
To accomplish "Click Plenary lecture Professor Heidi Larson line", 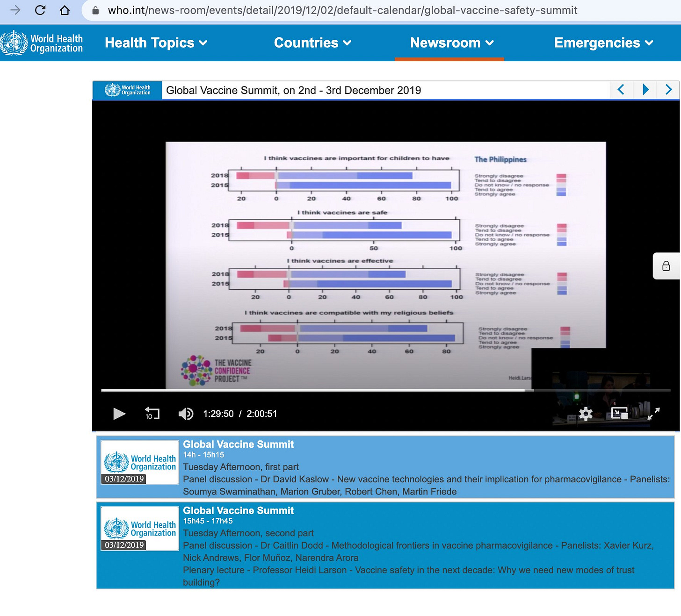I will click(409, 576).
